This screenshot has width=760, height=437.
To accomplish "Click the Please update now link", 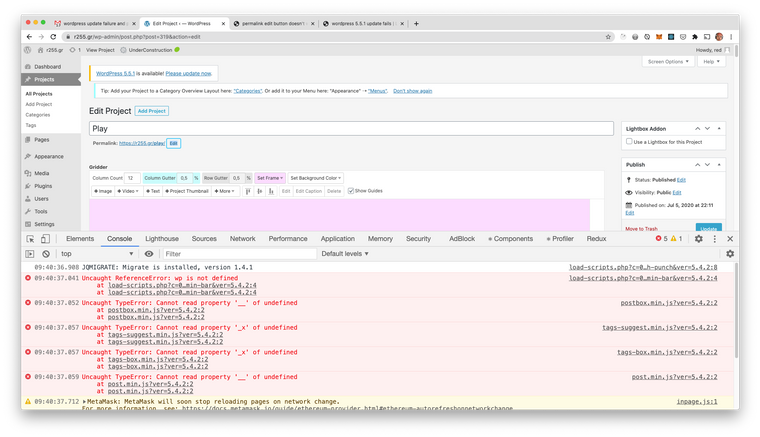I will pos(188,73).
